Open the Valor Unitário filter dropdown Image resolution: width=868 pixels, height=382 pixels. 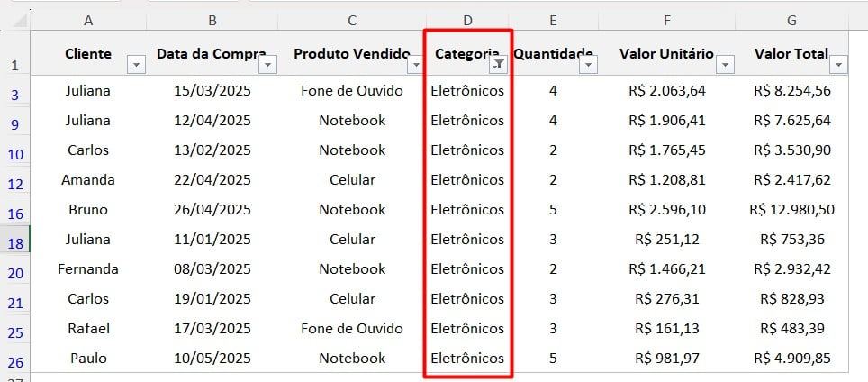(x=725, y=66)
